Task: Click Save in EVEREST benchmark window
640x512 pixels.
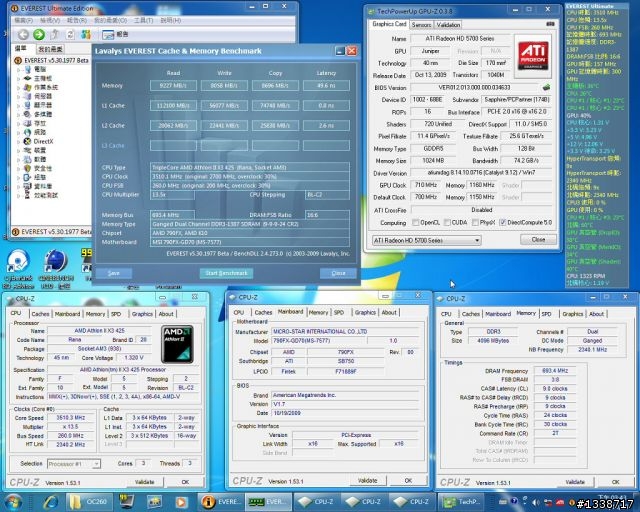Action: 113,273
